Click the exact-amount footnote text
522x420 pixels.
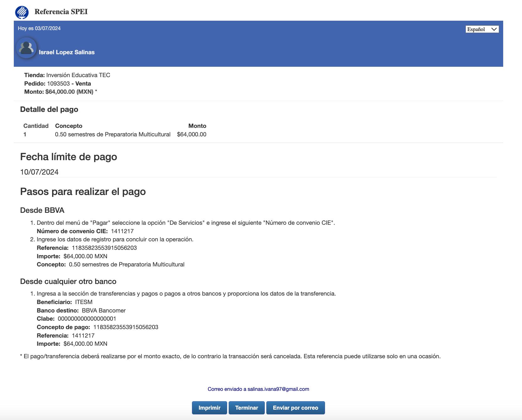click(230, 356)
